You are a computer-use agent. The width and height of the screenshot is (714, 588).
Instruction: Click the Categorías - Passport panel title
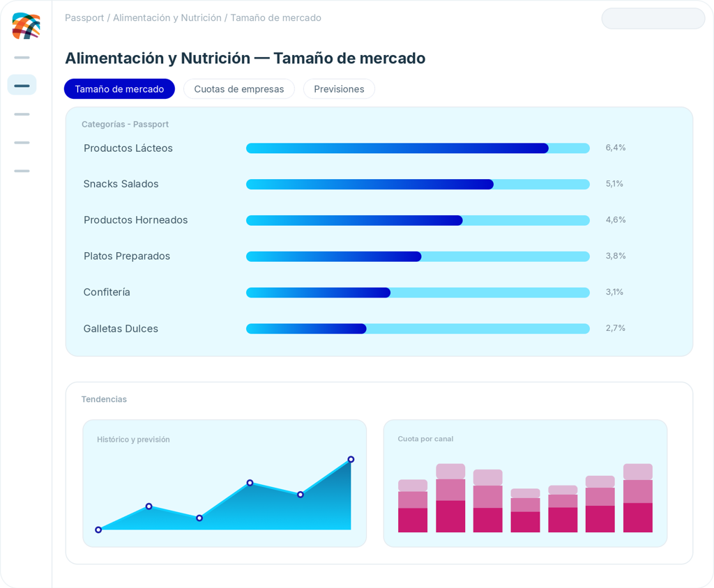click(x=125, y=124)
